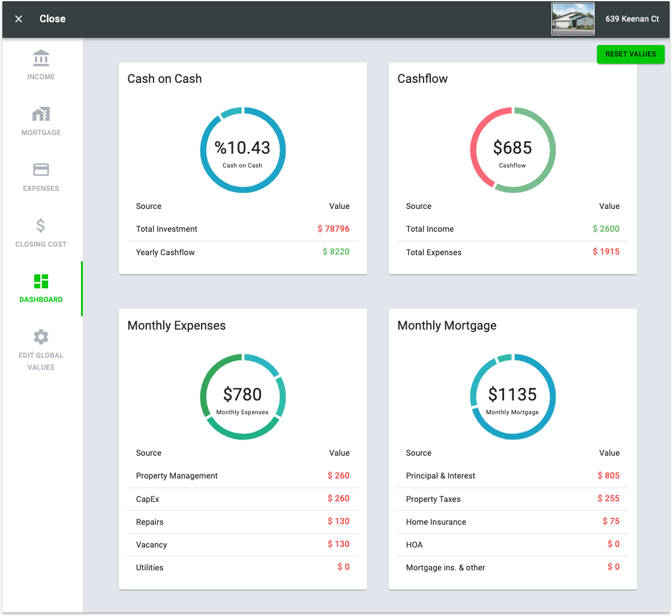Click the $ 1915 value
The image size is (672, 616).
coord(606,252)
